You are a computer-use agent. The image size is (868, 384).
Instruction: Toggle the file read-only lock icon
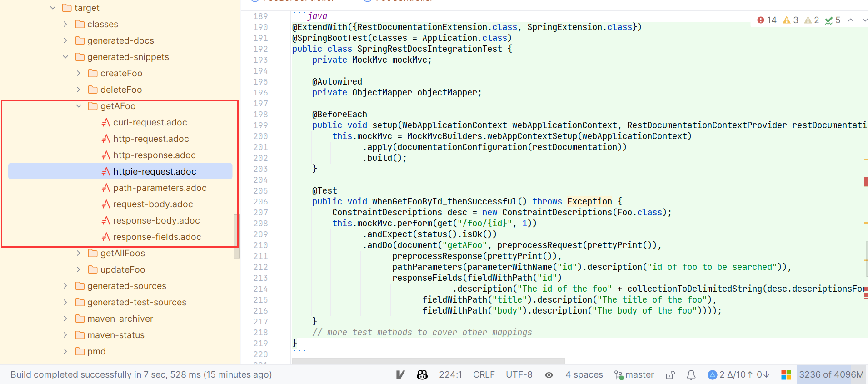670,375
